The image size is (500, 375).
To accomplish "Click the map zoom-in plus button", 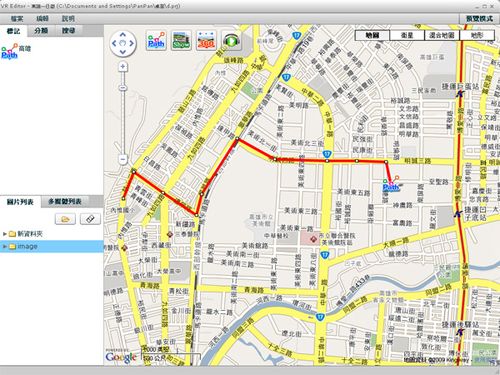I will 123,67.
